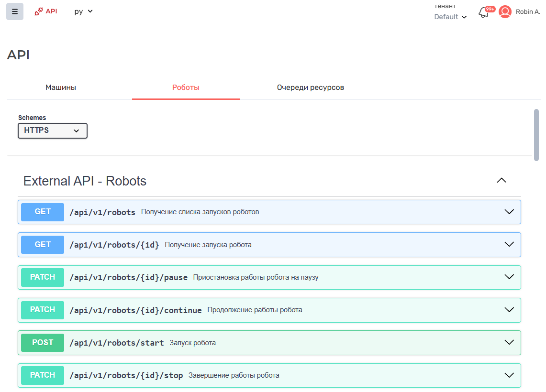Click the vertical scrollbar thumb
The height and width of the screenshot is (392, 546).
536,135
